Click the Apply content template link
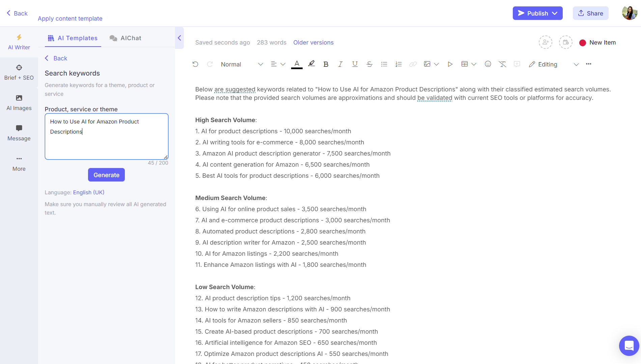The height and width of the screenshot is (364, 641). [x=70, y=19]
